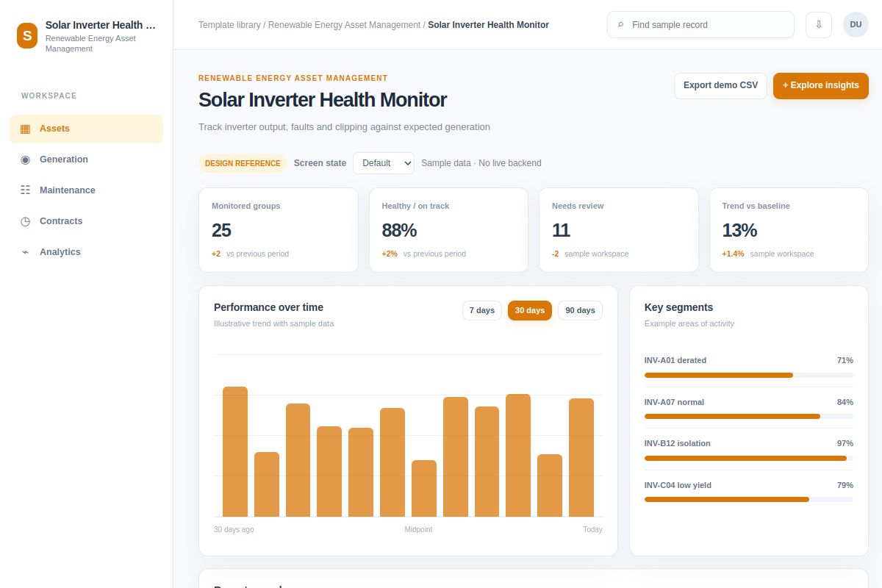Click Renewable Energy Asset Management breadcrumb
Viewport: 882px width, 588px height.
click(344, 25)
